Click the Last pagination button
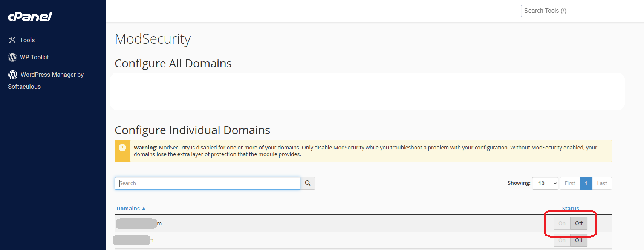This screenshot has width=644, height=250. (601, 183)
